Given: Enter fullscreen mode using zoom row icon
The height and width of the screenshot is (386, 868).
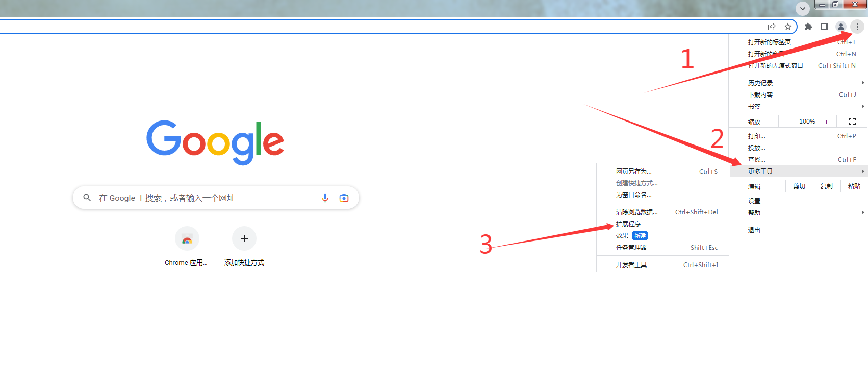Looking at the screenshot, I should [x=852, y=122].
